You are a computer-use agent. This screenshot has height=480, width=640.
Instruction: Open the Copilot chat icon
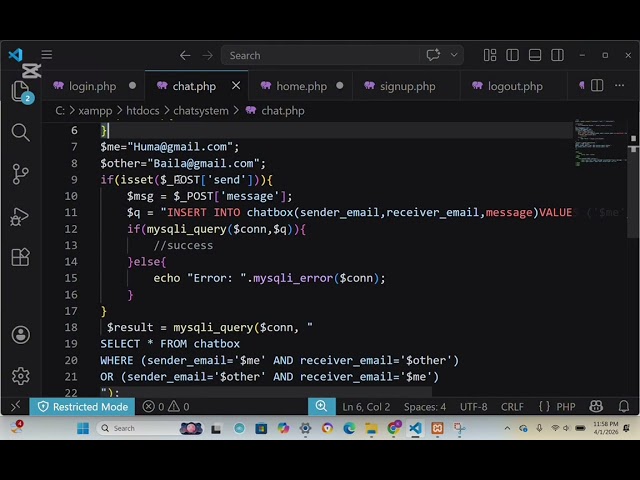[x=433, y=55]
